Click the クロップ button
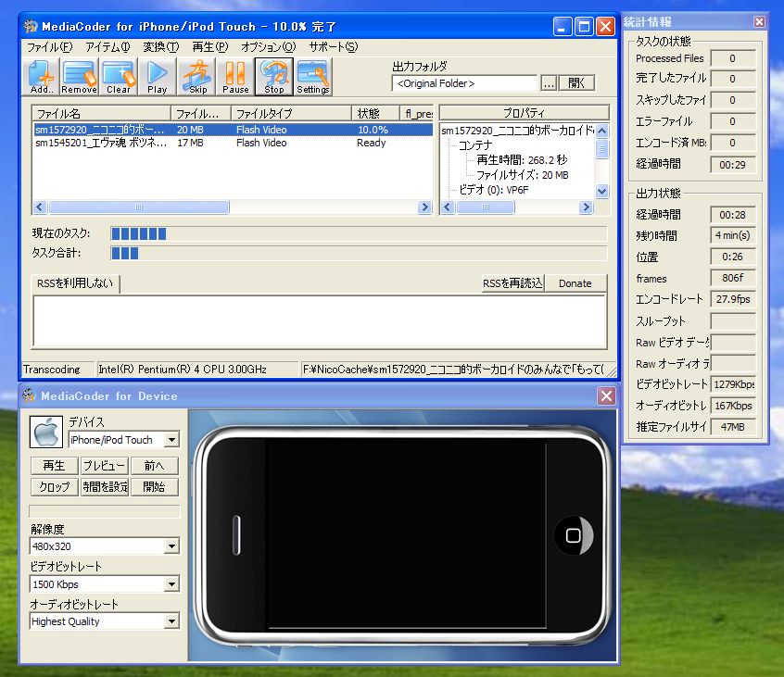 54,486
